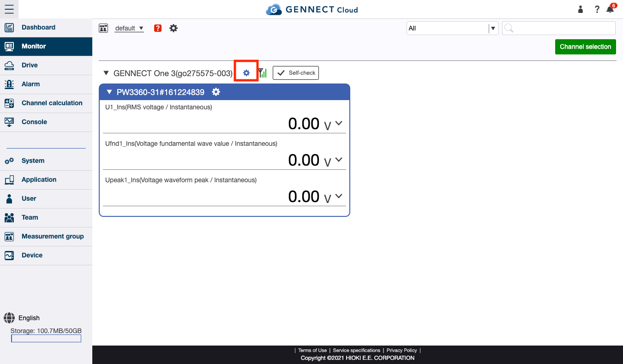Click inside the search field
This screenshot has width=623, height=364.
(x=558, y=28)
